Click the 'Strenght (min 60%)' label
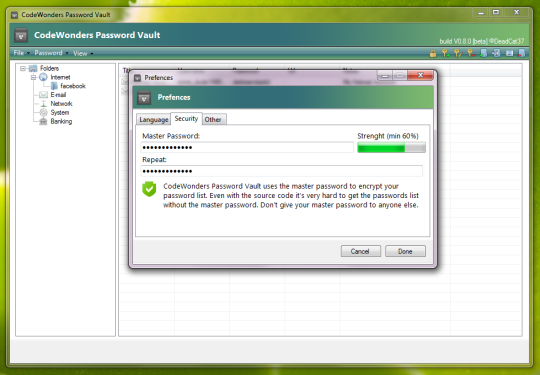 click(388, 136)
